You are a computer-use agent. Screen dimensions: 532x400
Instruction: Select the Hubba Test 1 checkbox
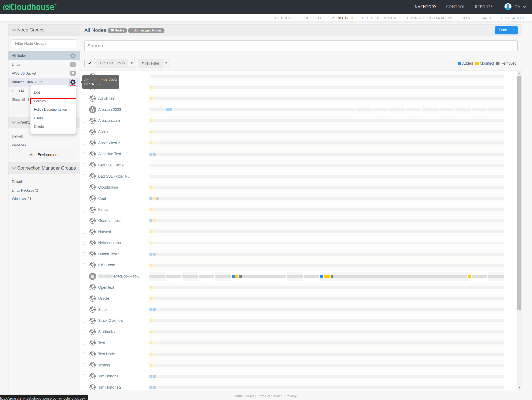[84, 254]
